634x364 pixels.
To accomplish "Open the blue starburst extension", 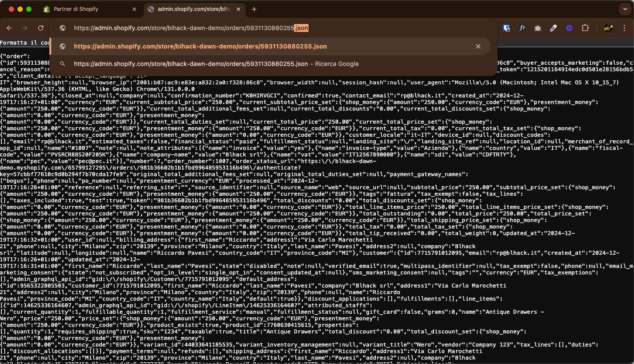I will (x=569, y=28).
